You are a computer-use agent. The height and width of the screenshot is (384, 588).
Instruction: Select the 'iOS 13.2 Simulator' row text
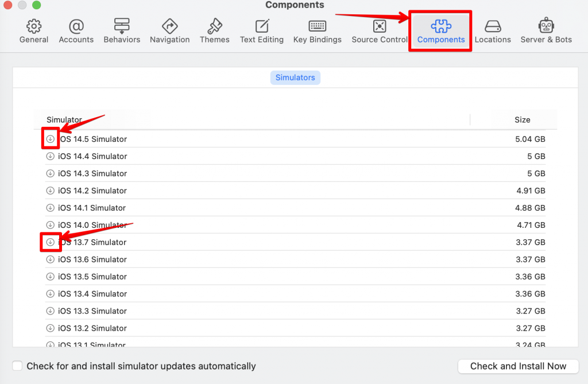92,328
